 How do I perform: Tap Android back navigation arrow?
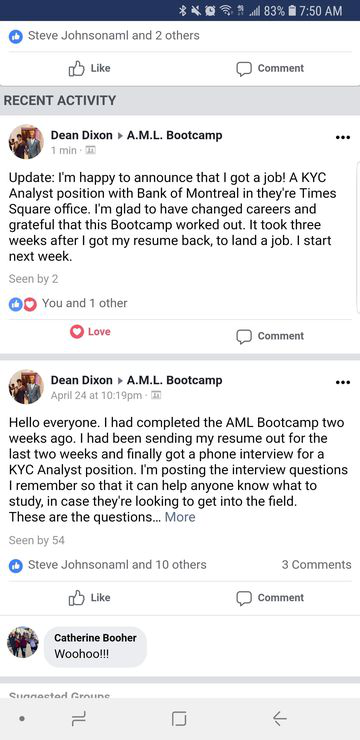(x=280, y=719)
